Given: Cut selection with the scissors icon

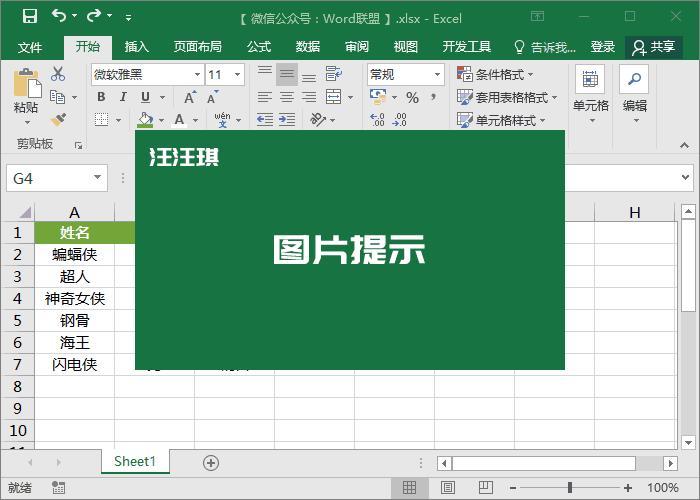Looking at the screenshot, I should click(58, 74).
